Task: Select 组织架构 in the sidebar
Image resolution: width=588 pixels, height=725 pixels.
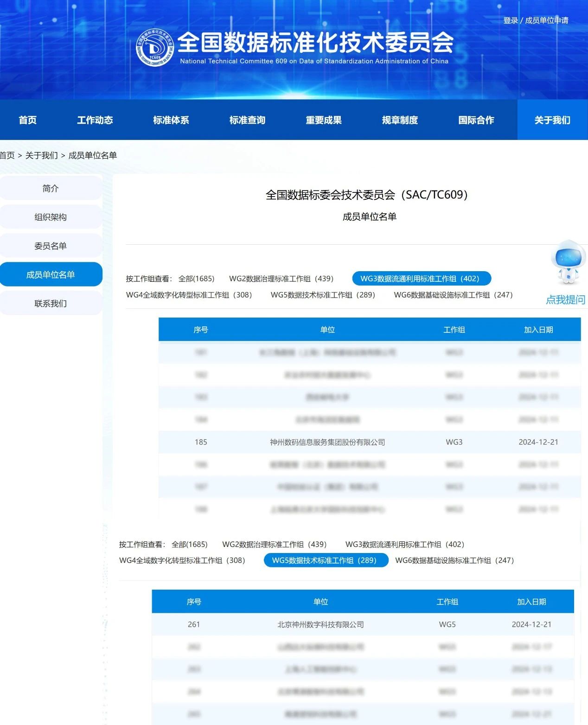Action: [x=51, y=217]
